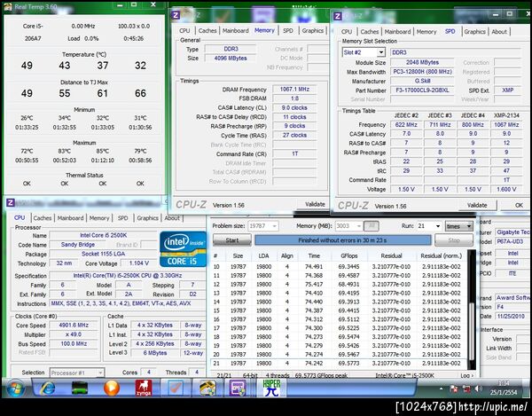Select CPU tab in bottom-left CPU-Z window
Image resolution: width=532 pixels, height=416 pixels.
pyautogui.click(x=20, y=218)
